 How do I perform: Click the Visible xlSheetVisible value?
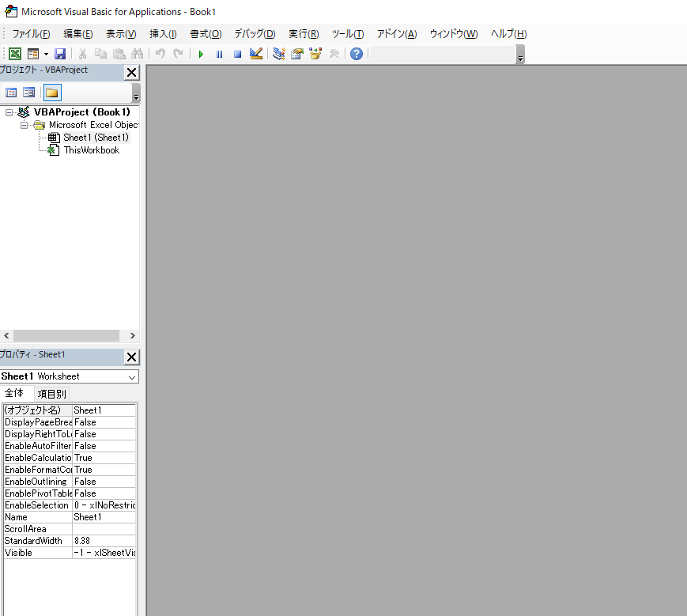tap(104, 553)
